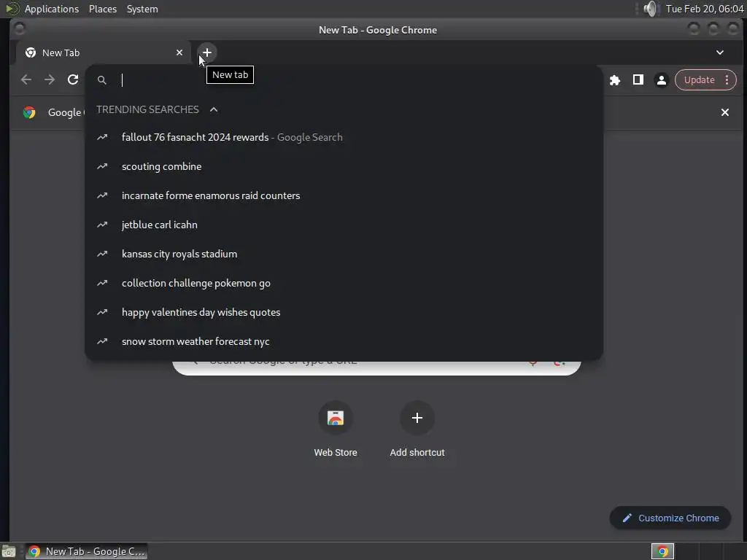Collapse the Trending Searches section
747x560 pixels.
pos(214,109)
